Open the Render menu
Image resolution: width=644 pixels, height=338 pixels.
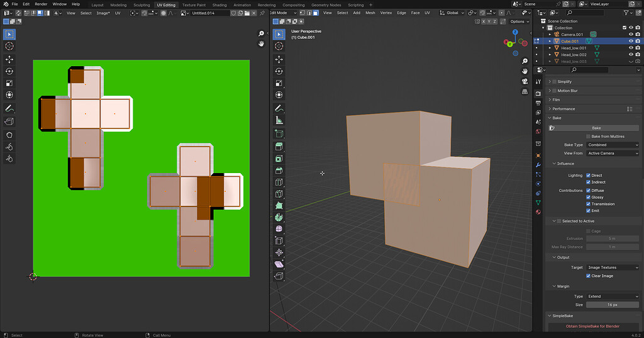click(41, 4)
